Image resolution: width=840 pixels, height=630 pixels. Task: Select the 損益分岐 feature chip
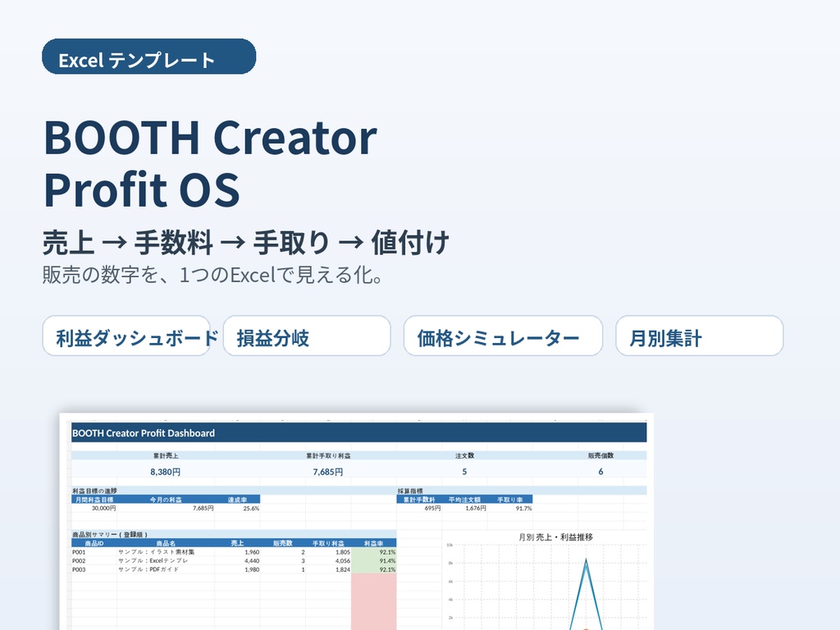[307, 336]
